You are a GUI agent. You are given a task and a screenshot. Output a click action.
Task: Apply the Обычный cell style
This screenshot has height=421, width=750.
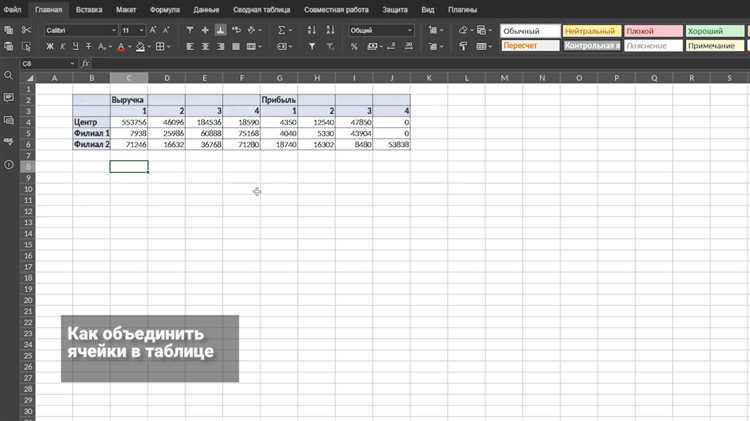[530, 31]
